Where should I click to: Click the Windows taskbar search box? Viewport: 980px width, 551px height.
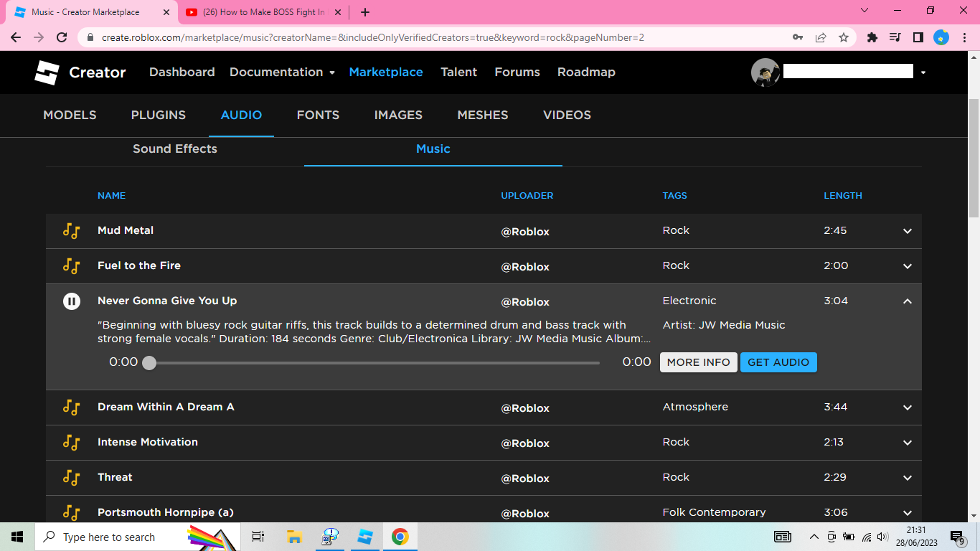pyautogui.click(x=136, y=537)
